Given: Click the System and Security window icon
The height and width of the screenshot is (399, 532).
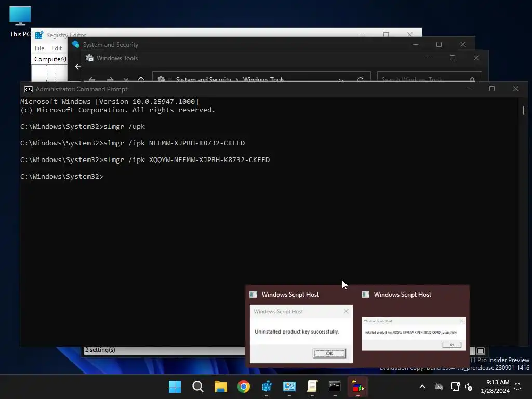Looking at the screenshot, I should 76,45.
